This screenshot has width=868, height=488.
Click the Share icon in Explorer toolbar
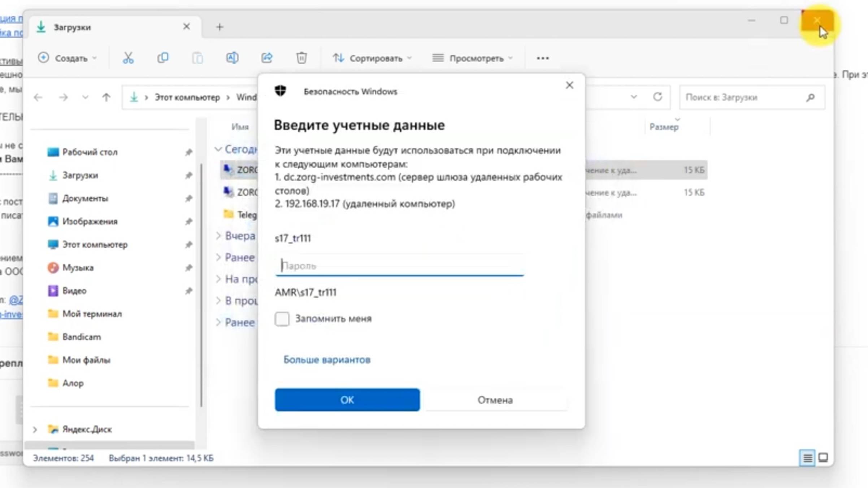click(x=267, y=58)
